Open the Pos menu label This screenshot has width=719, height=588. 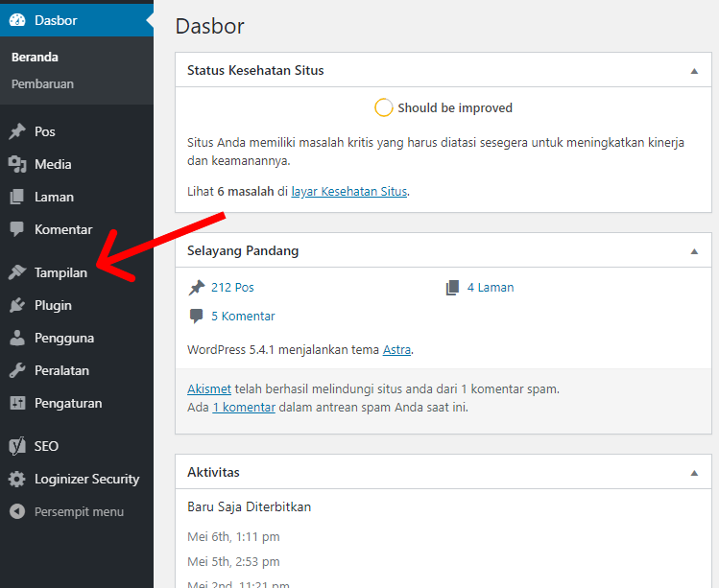point(45,131)
